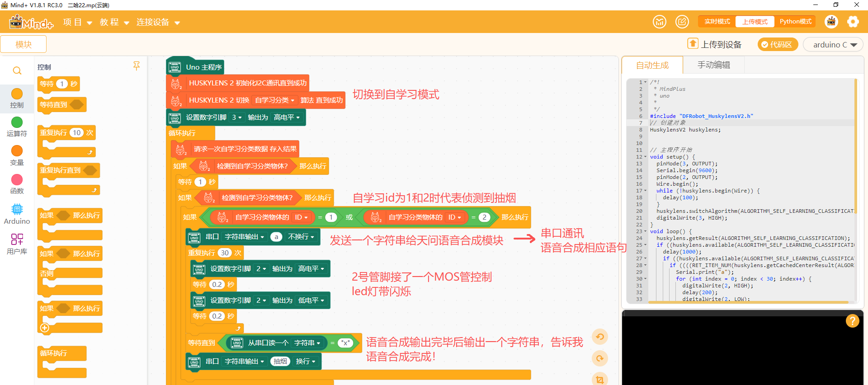This screenshot has height=385, width=868.
Task: Collapse the code fold at line 12 setup
Action: (645, 157)
